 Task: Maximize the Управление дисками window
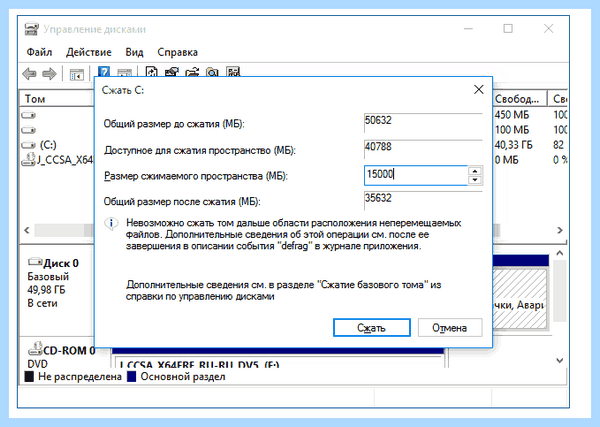click(508, 29)
